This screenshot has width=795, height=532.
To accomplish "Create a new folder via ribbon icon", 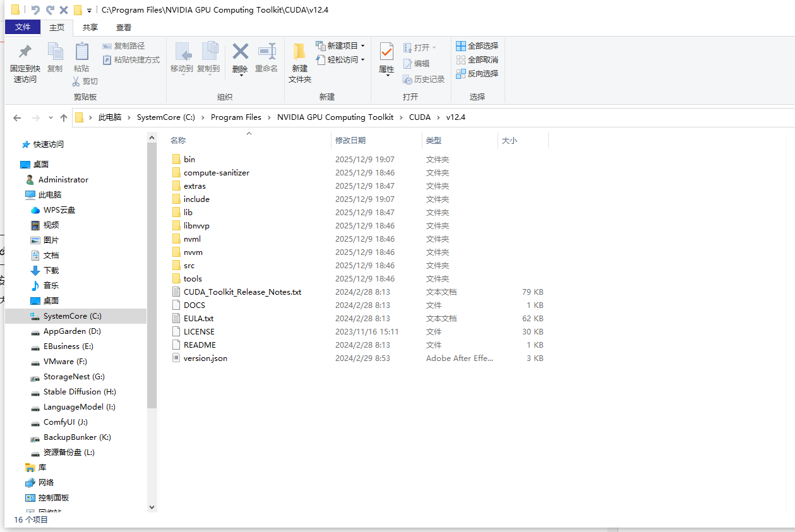I will click(x=300, y=53).
